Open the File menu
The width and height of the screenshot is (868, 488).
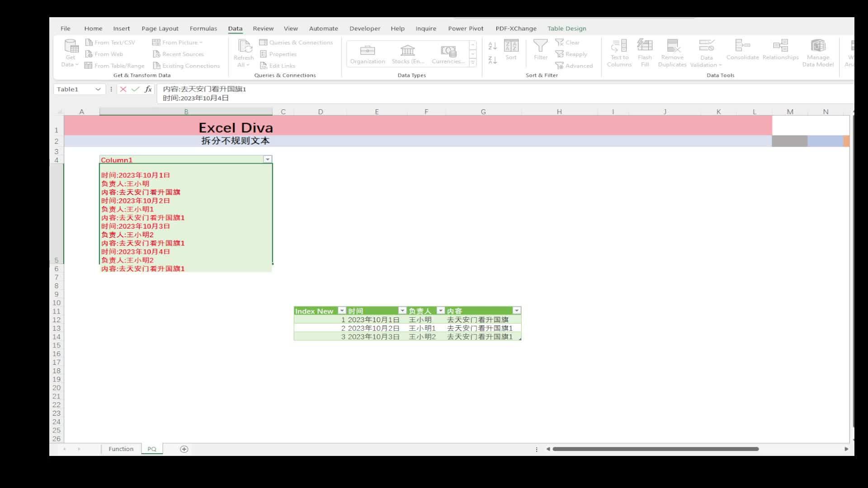(x=66, y=28)
